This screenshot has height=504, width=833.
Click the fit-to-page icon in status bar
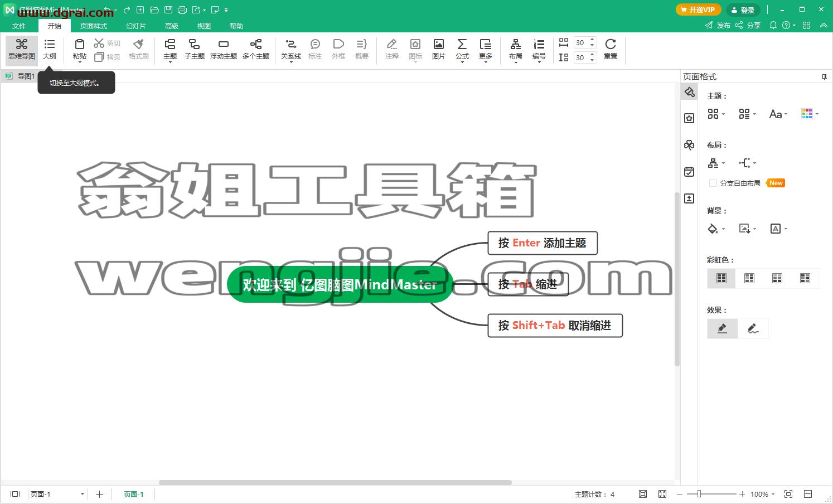coord(643,494)
